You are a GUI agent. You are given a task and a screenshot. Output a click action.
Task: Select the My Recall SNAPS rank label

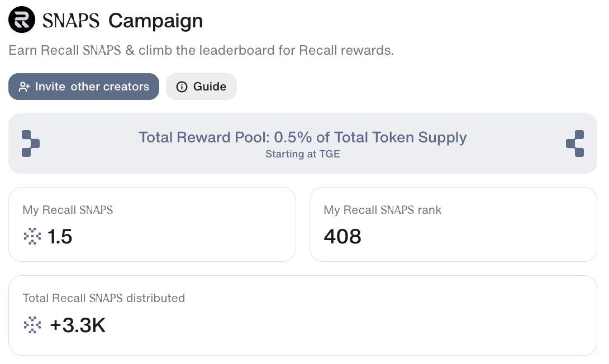(x=383, y=210)
